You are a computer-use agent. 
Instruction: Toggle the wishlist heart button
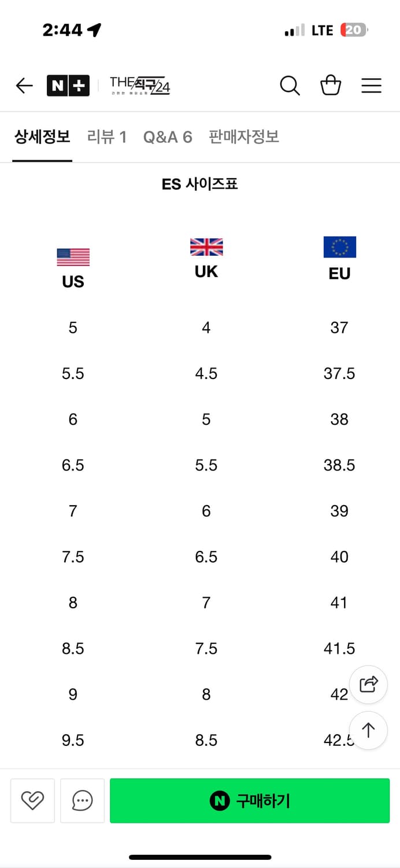32,801
